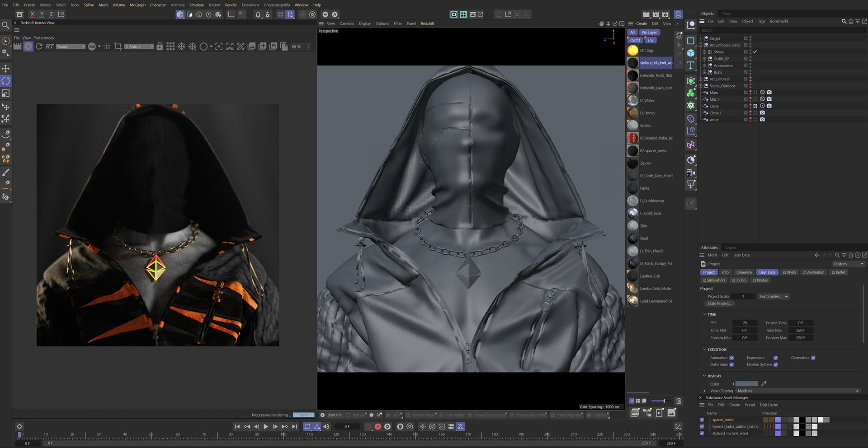Uncheck layered_kuba_pattern_fabric substance checkbox
This screenshot has width=868, height=448.
702,426
